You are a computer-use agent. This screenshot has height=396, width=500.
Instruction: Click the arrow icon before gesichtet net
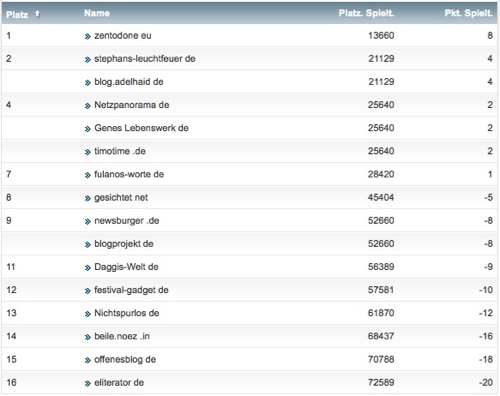pyautogui.click(x=88, y=199)
